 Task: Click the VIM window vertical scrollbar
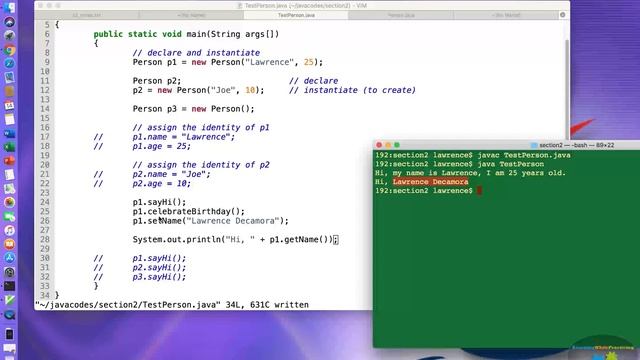(567, 90)
